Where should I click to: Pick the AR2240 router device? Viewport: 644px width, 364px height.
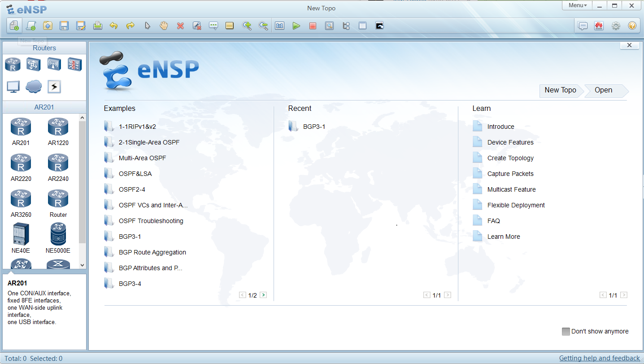pyautogui.click(x=58, y=167)
